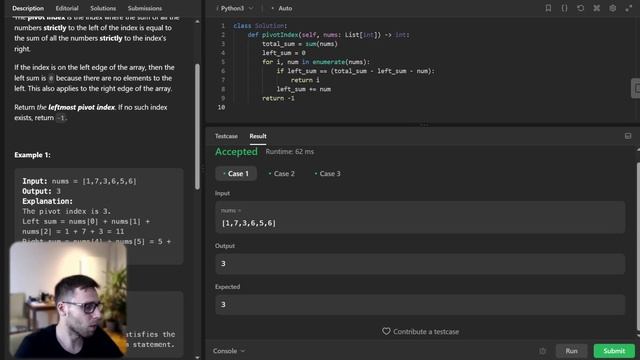Click code line 'left_sum += num'
The width and height of the screenshot is (640, 360).
[x=304, y=89]
